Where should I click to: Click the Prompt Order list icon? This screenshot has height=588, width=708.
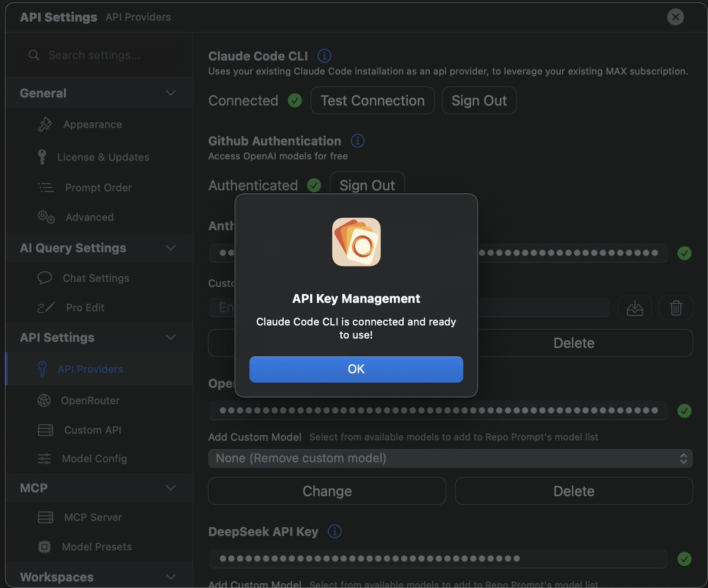[x=45, y=188]
